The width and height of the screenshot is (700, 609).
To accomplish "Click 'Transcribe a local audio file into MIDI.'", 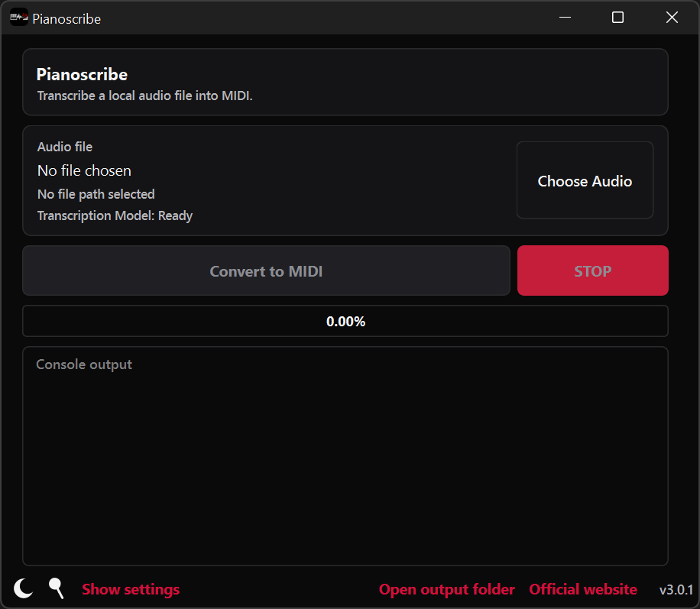I will coord(144,96).
